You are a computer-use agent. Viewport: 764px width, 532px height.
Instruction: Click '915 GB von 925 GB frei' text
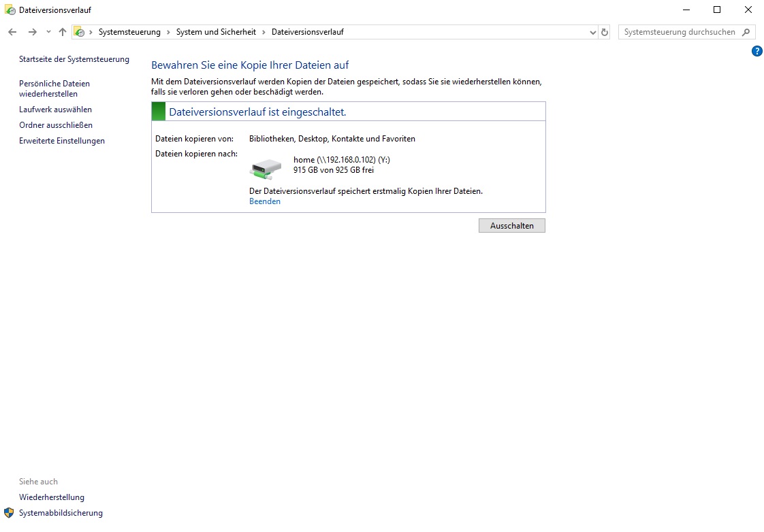[x=334, y=170]
